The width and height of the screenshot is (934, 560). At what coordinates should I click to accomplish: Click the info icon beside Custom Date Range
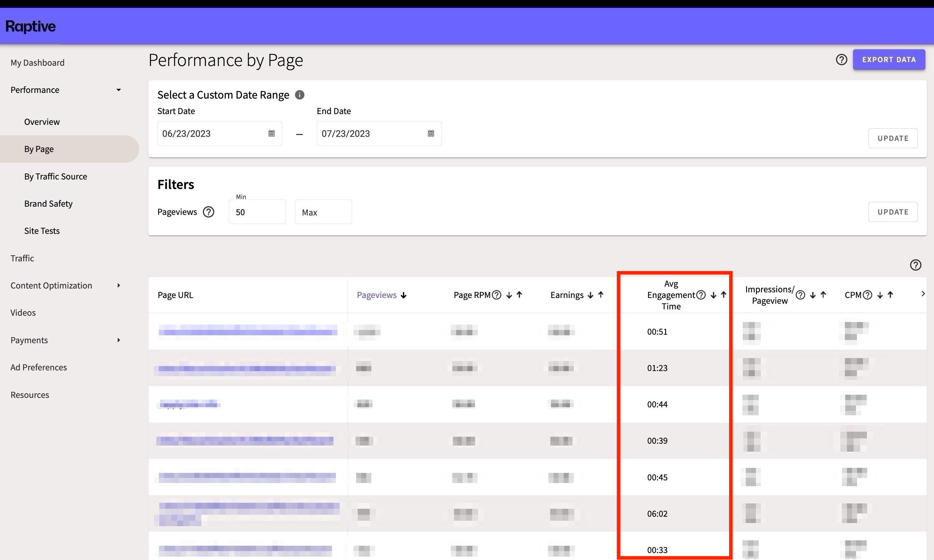300,95
